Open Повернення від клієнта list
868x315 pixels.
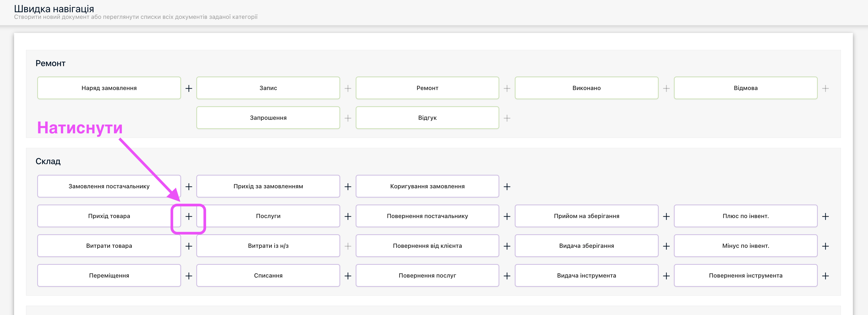(427, 246)
